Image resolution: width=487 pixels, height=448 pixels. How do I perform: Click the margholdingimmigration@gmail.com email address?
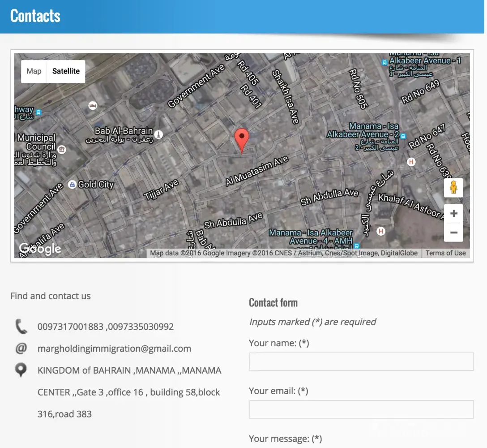tap(114, 349)
